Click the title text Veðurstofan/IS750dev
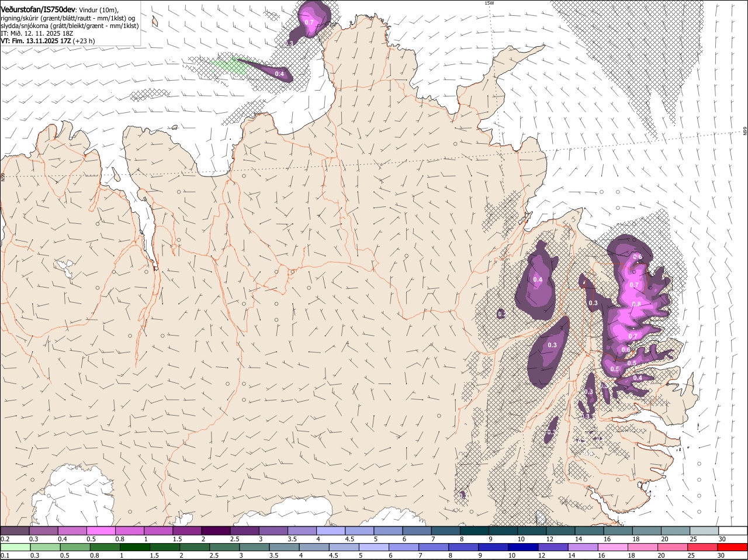The height and width of the screenshot is (560, 748). point(38,10)
